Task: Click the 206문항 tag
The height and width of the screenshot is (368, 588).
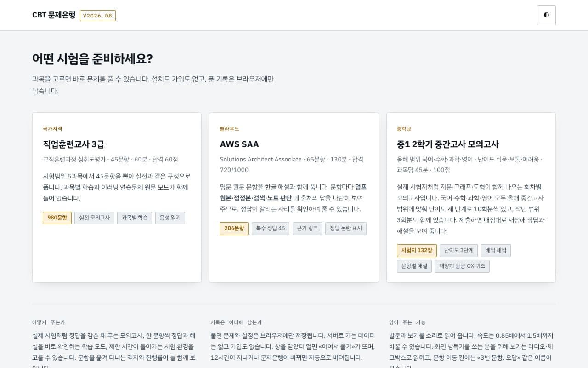Action: point(234,229)
